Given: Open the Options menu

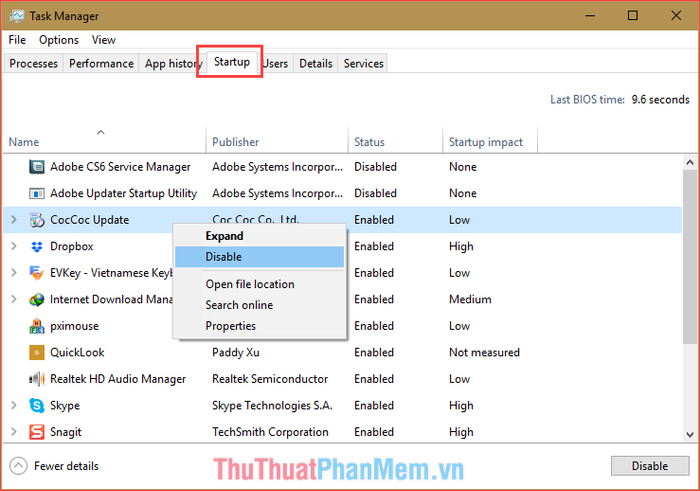Looking at the screenshot, I should point(58,40).
